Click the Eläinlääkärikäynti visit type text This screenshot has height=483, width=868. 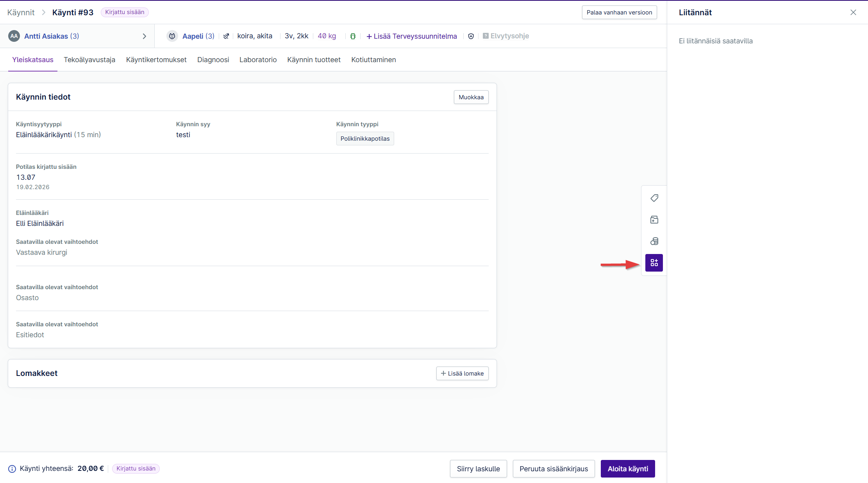pyautogui.click(x=44, y=135)
